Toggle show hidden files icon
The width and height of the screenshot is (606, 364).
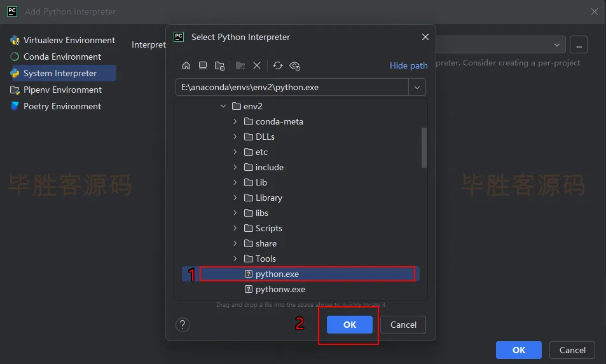pyautogui.click(x=294, y=66)
